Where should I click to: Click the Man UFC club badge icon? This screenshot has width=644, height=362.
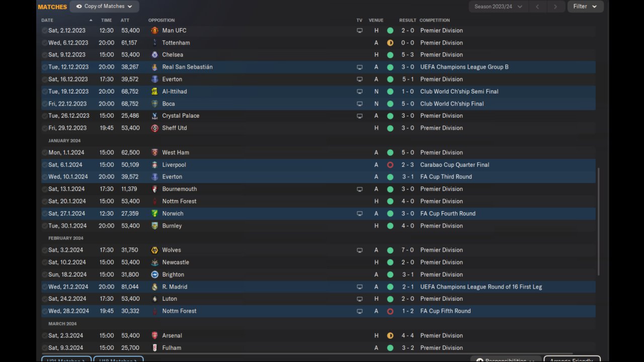tap(154, 31)
